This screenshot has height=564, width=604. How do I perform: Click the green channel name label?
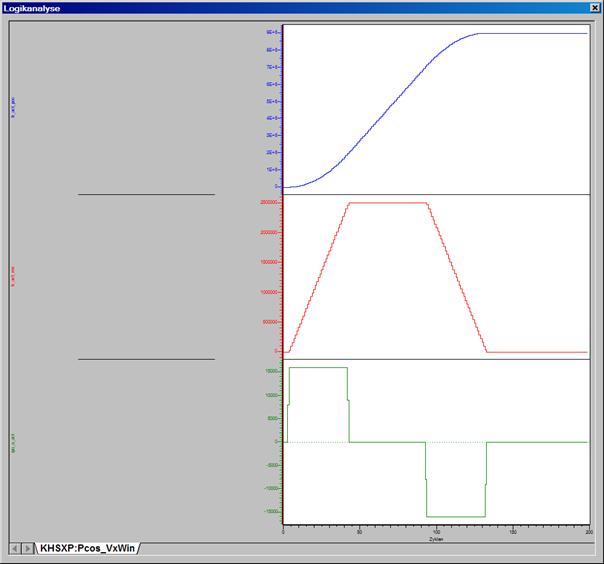pos(13,443)
